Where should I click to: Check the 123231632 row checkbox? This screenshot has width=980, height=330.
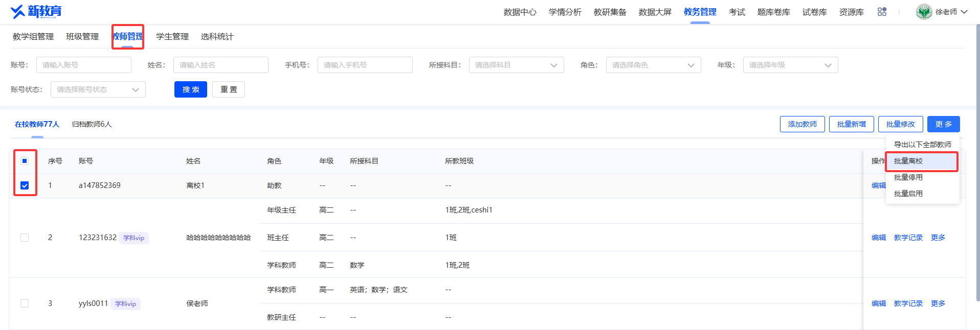25,238
